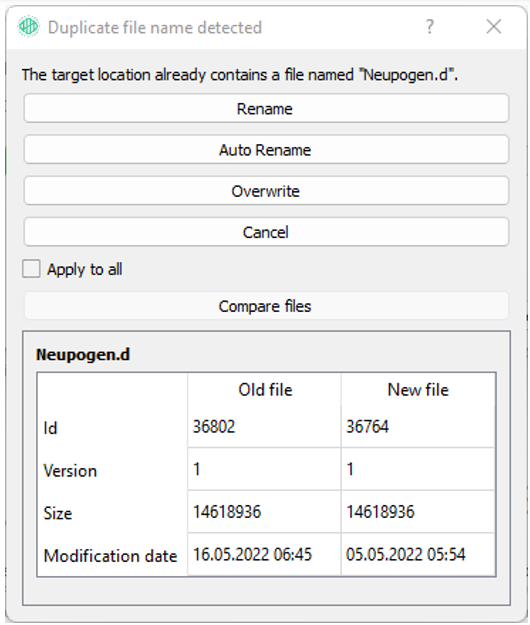Overwrite the existing Neupogen.d file
This screenshot has height=625, width=530.
coord(266,191)
